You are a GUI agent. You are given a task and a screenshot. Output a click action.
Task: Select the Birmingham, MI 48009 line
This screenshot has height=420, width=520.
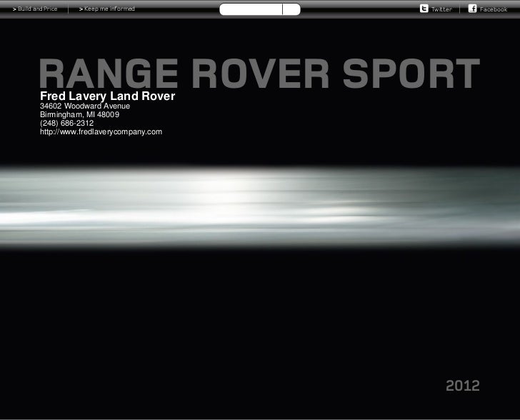(79, 114)
